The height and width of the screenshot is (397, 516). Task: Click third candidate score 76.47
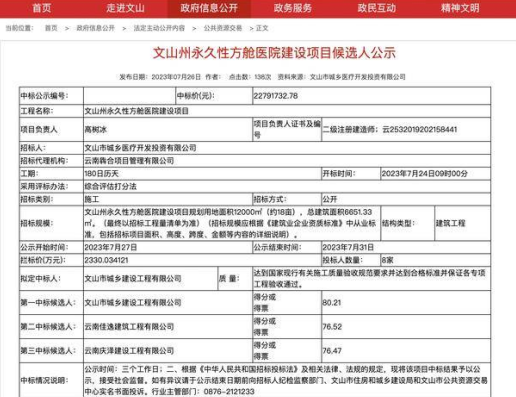coord(332,351)
